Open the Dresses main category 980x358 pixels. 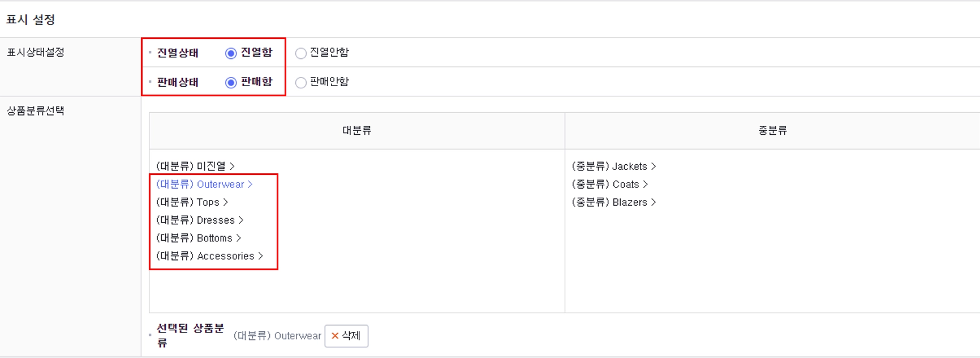pos(195,220)
